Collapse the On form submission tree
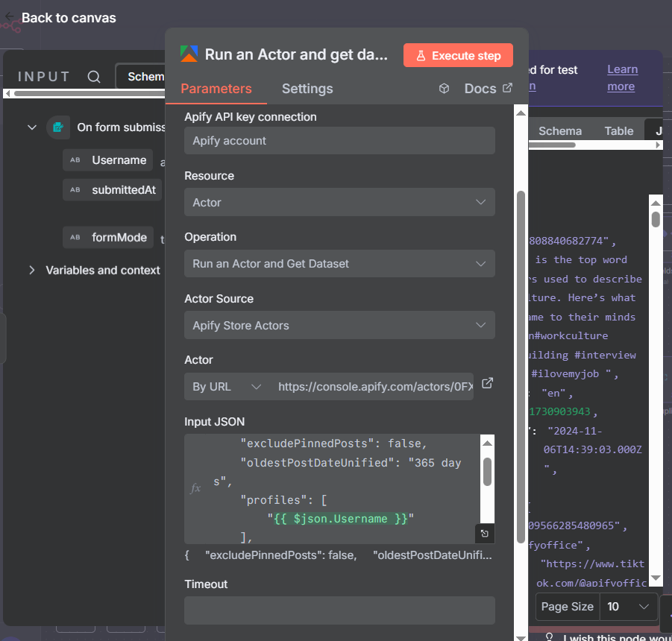Viewport: 672px width, 641px height. 32,127
